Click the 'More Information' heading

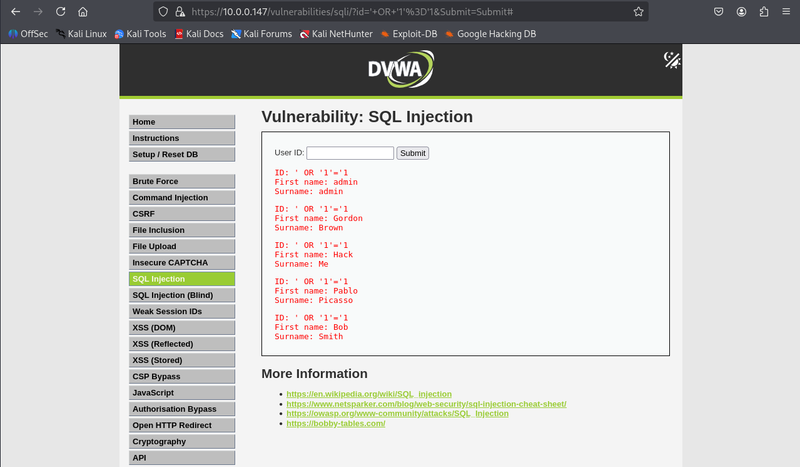pyautogui.click(x=314, y=374)
